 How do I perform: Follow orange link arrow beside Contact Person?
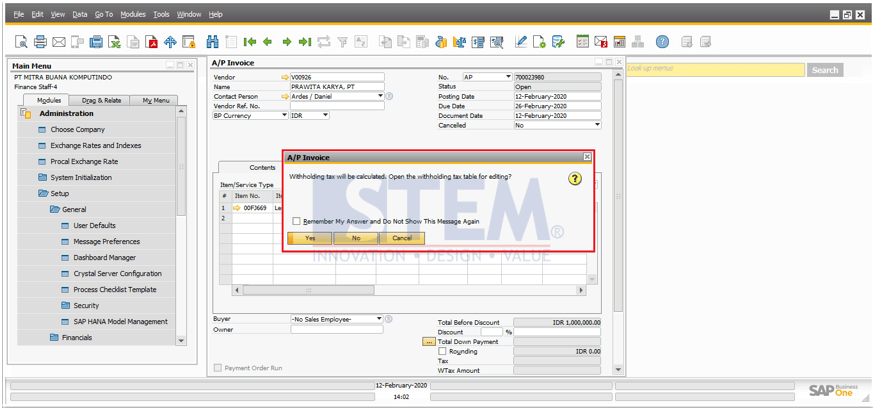point(286,96)
